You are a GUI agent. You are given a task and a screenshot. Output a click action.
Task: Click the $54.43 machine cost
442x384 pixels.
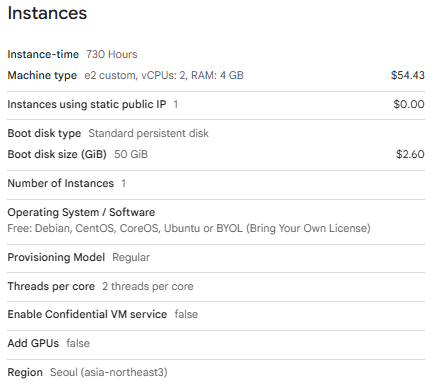tap(408, 75)
